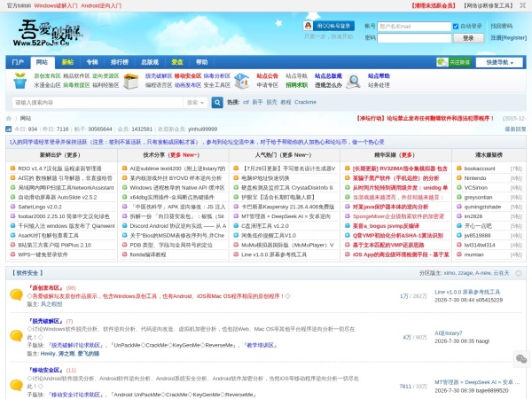Open the 【网络诊断修复工具】 link
Viewport: 532px width, 399px height.
tap(489, 5)
